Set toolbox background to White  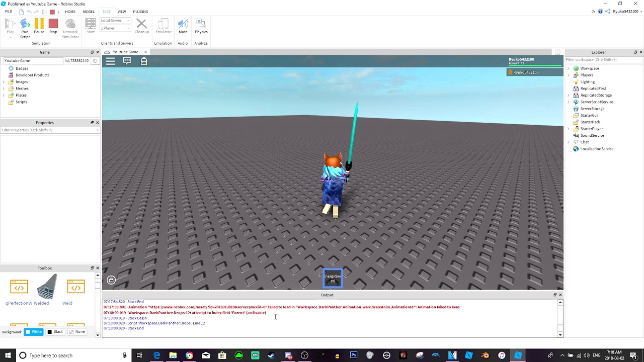(x=34, y=332)
